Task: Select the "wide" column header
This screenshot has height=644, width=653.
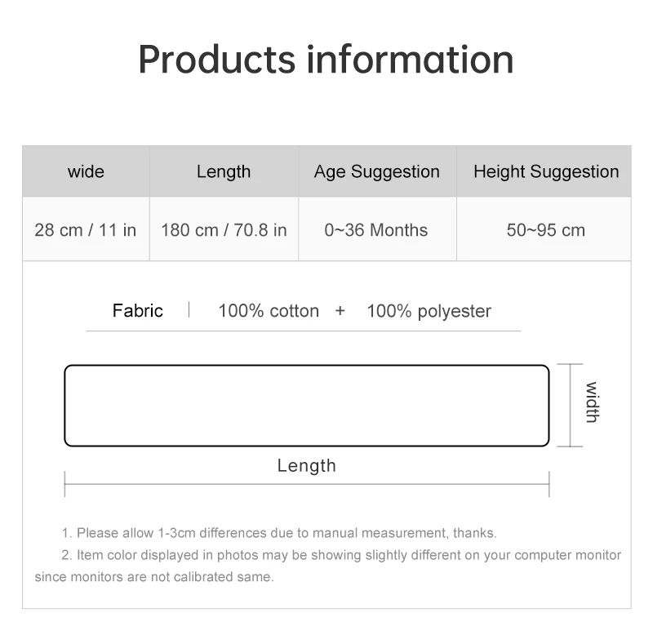Action: pyautogui.click(x=86, y=171)
